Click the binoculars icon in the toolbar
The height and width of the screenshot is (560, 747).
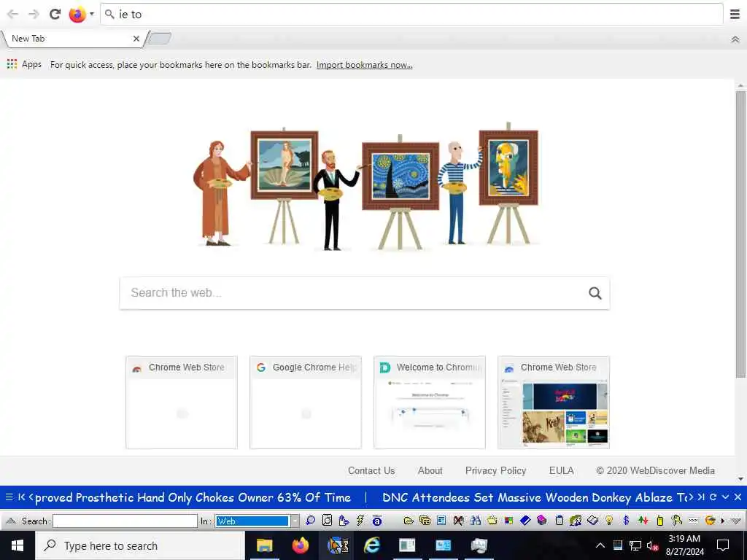coord(475,521)
